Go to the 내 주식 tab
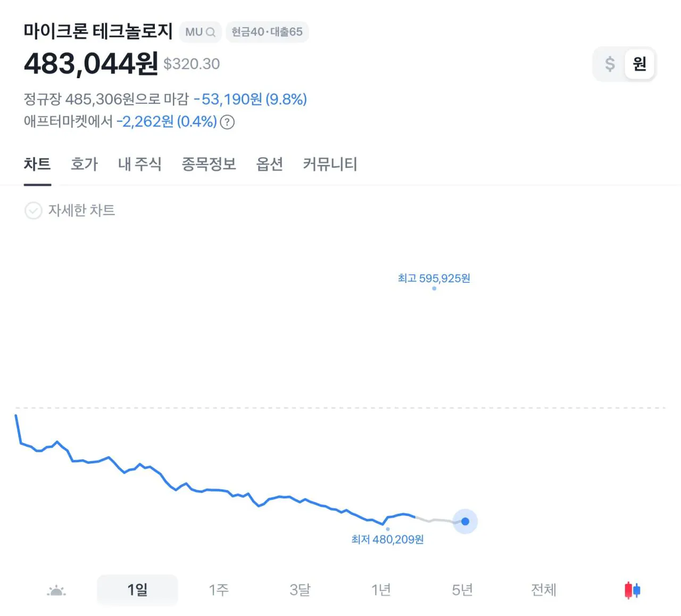Screen dimensions: 681x616 [x=139, y=164]
